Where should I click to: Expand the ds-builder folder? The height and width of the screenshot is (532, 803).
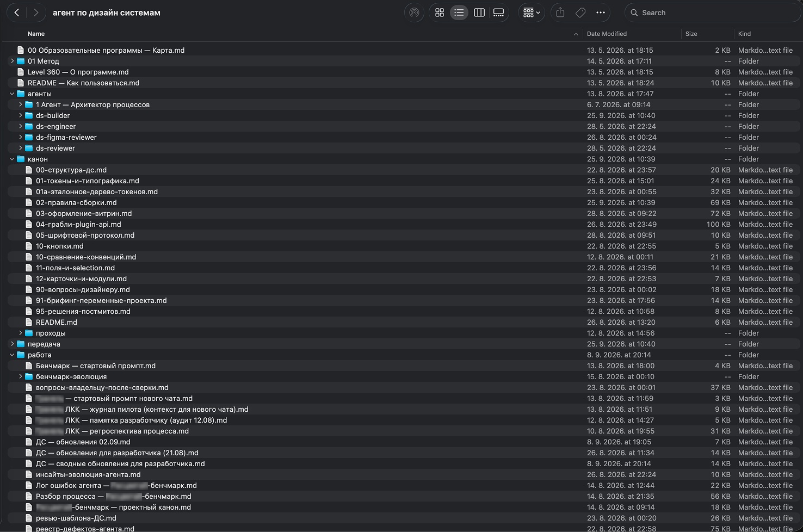pos(21,115)
